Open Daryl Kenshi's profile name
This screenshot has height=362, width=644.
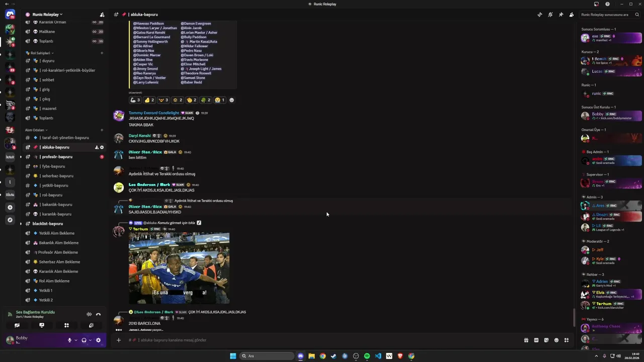(139, 136)
